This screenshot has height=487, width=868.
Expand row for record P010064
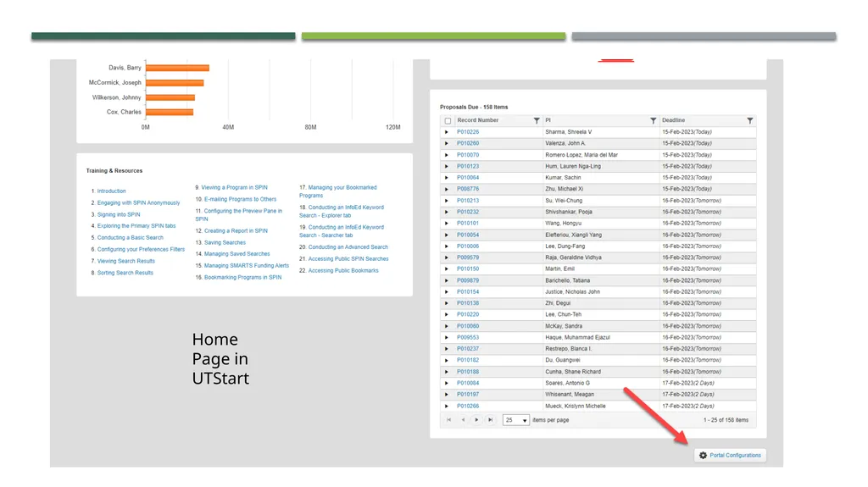point(447,178)
